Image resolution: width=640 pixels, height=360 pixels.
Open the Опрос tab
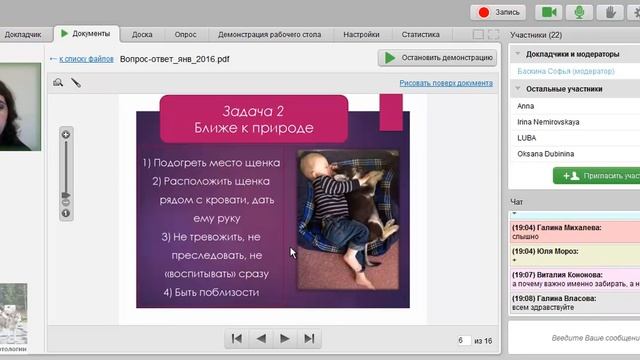[x=185, y=35]
